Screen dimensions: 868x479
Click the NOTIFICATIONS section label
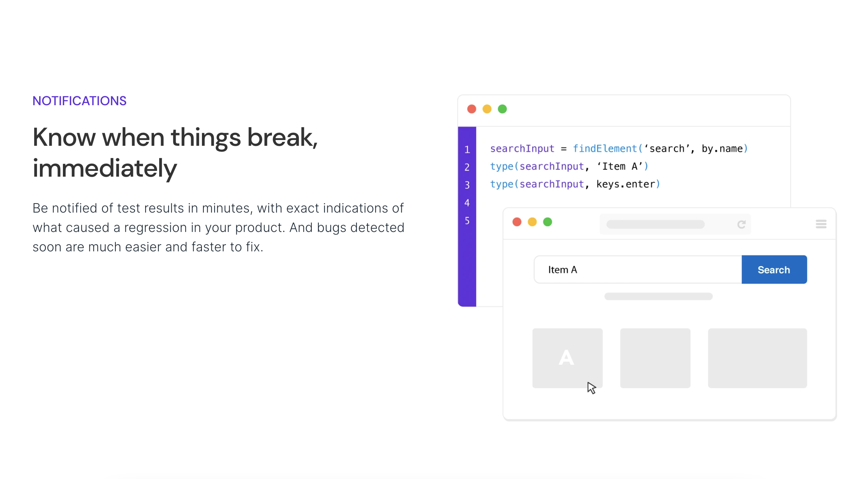point(79,101)
